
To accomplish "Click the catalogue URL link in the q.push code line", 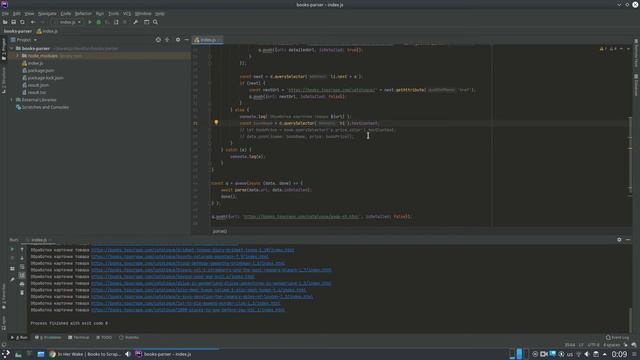I will pos(302,217).
